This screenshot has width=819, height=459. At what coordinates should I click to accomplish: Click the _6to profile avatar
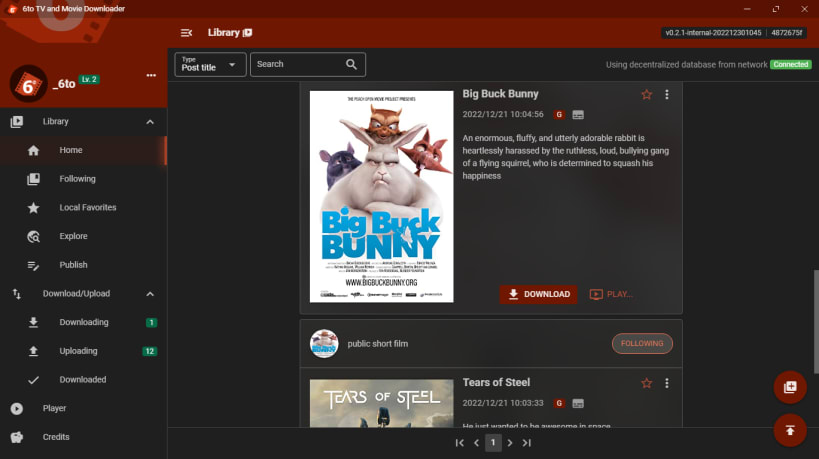click(28, 84)
